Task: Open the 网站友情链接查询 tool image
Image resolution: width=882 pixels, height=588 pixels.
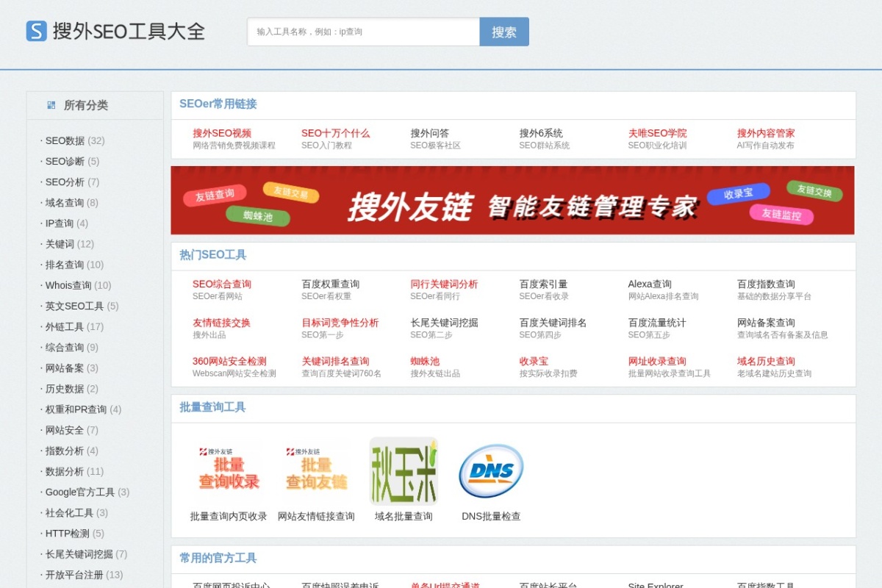Action: coord(316,470)
